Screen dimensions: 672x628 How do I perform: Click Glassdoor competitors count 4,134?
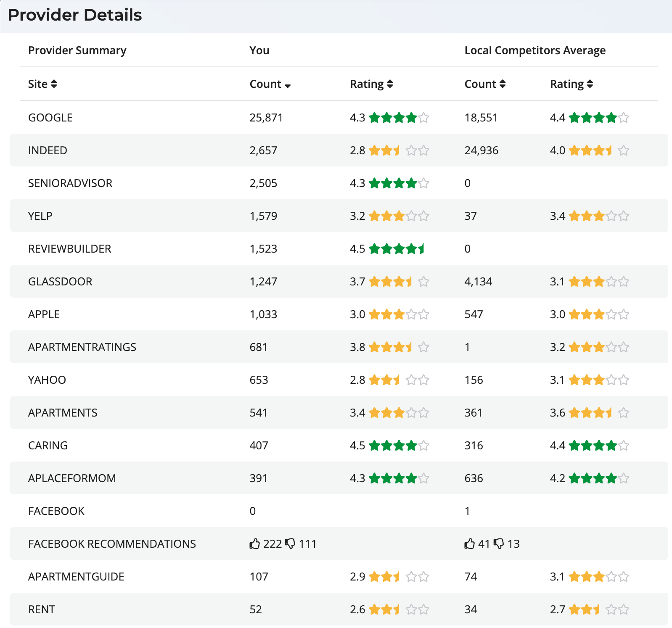pyautogui.click(x=478, y=282)
